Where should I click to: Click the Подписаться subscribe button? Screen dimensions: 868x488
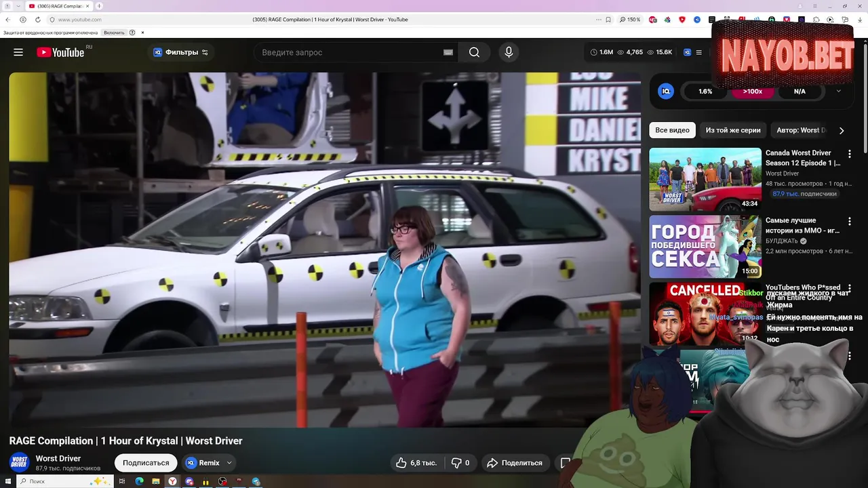[x=146, y=463]
